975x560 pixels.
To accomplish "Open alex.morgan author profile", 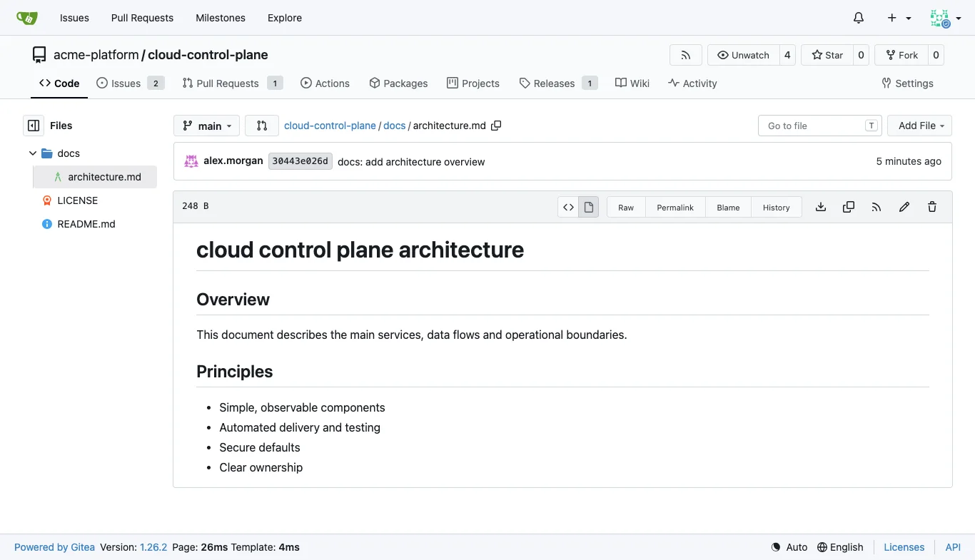I will [233, 161].
